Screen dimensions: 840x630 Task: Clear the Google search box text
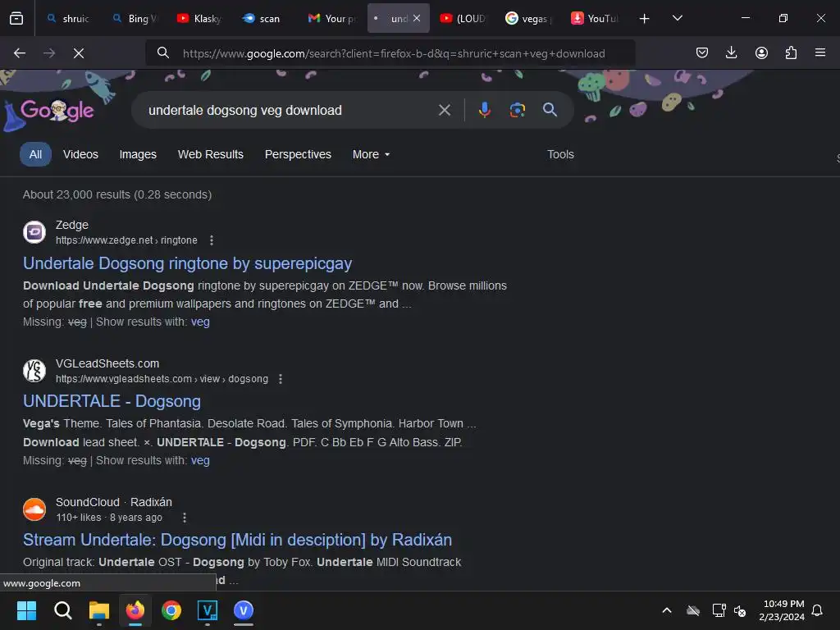(x=444, y=110)
